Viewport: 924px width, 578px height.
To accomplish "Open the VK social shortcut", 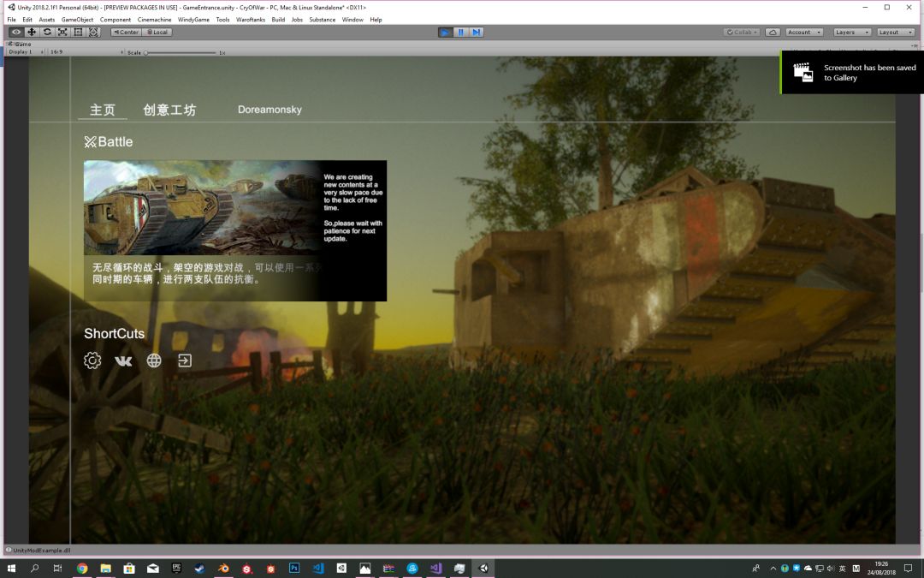I will click(123, 361).
